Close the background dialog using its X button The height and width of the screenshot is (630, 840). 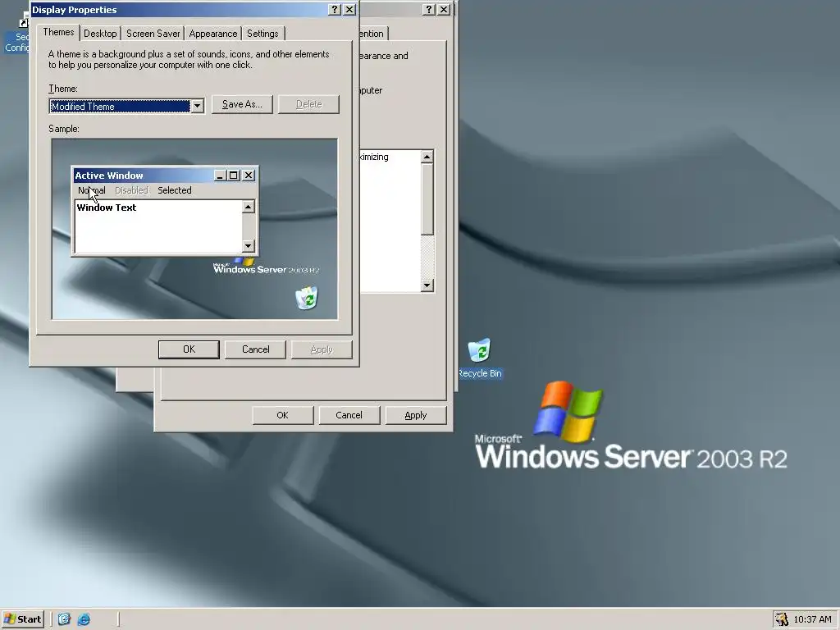(444, 10)
